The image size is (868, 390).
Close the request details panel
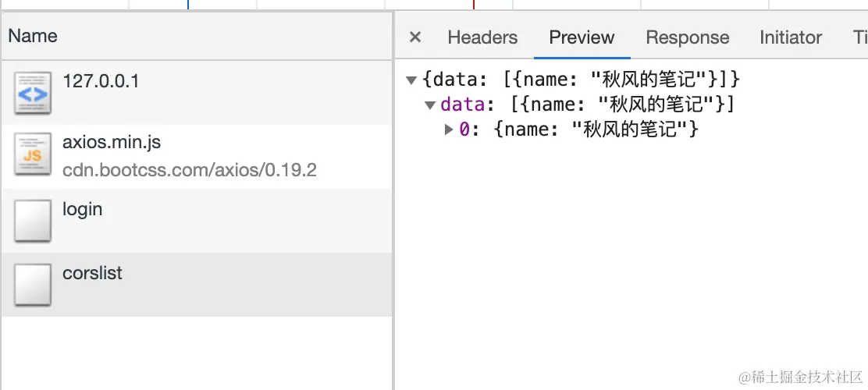(x=414, y=37)
